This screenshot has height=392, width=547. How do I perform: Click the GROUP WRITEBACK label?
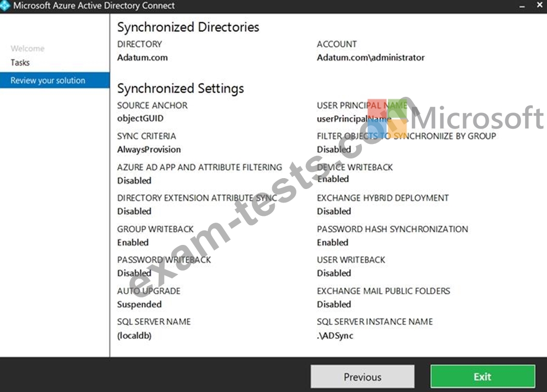pyautogui.click(x=155, y=229)
